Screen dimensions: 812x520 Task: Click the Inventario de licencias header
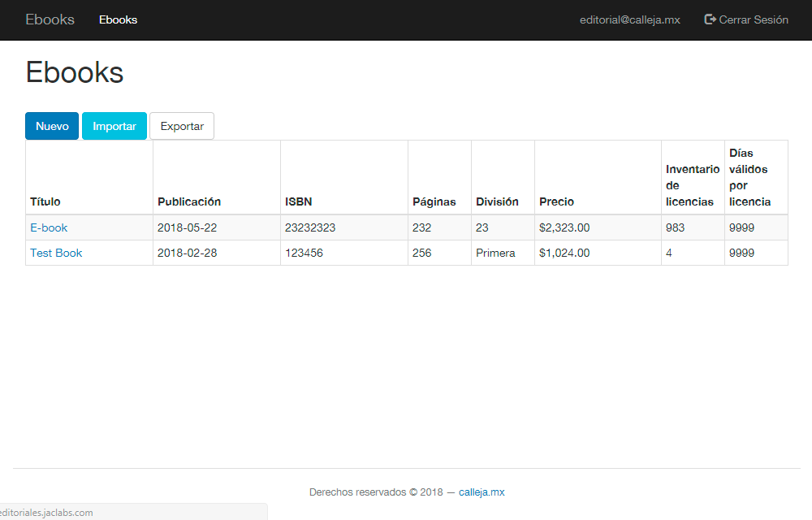point(692,185)
